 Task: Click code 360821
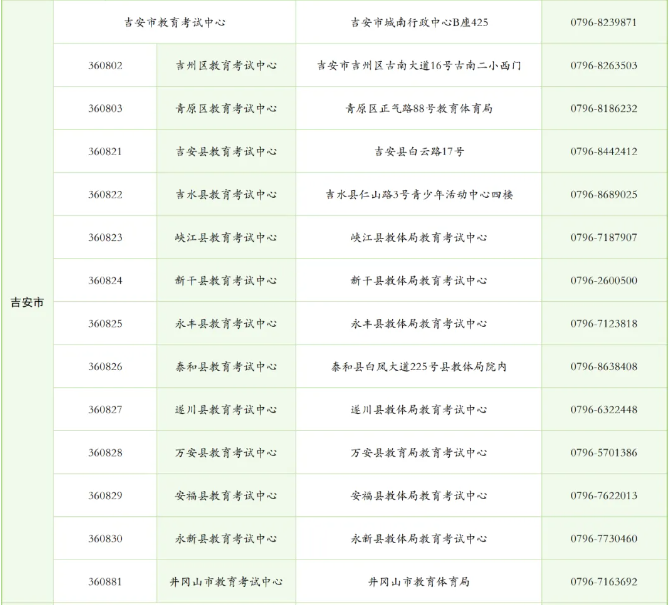tap(105, 151)
